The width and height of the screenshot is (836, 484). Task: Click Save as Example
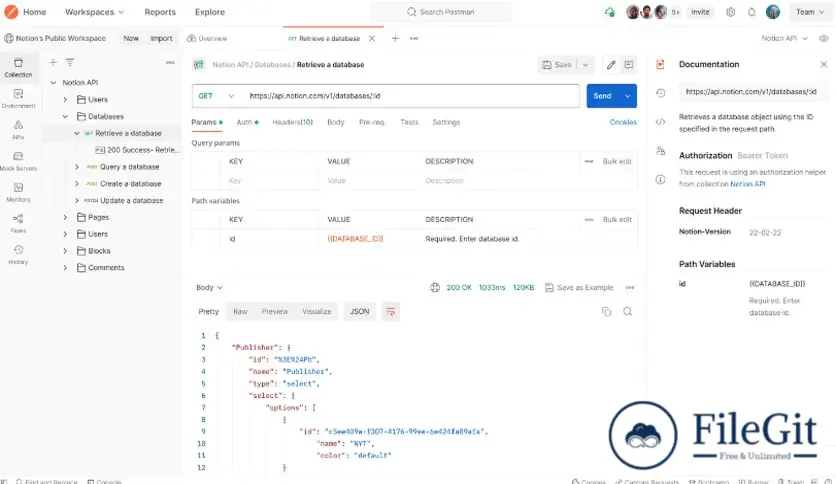click(579, 287)
